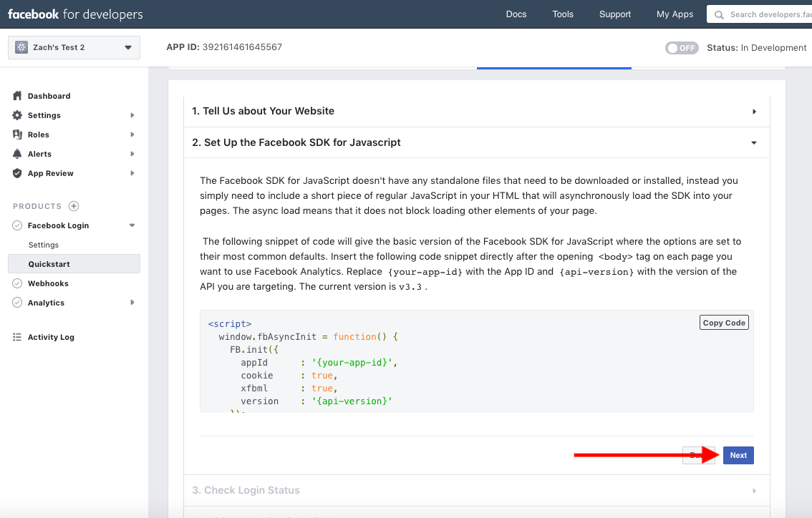
Task: Click the PRODUCTS section label
Action: pyautogui.click(x=37, y=206)
